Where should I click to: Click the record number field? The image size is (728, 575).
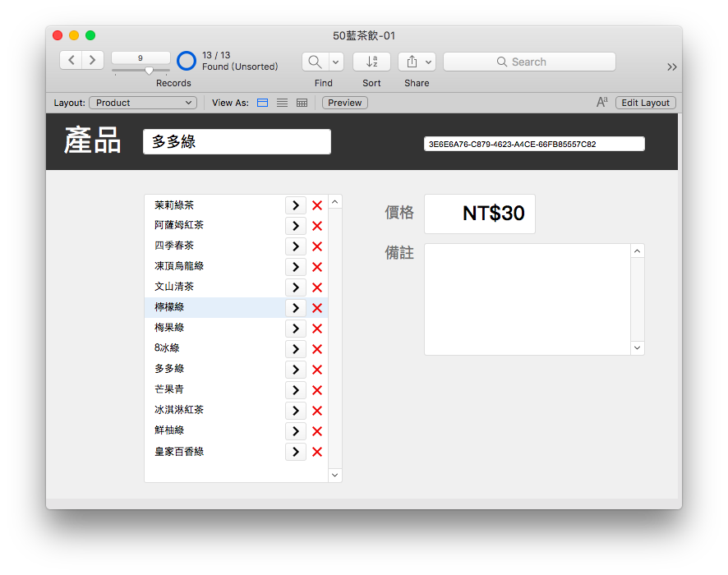(x=141, y=58)
